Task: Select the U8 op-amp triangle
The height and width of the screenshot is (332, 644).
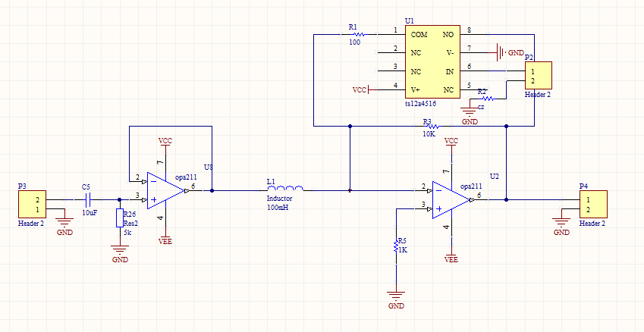Action: pos(165,190)
